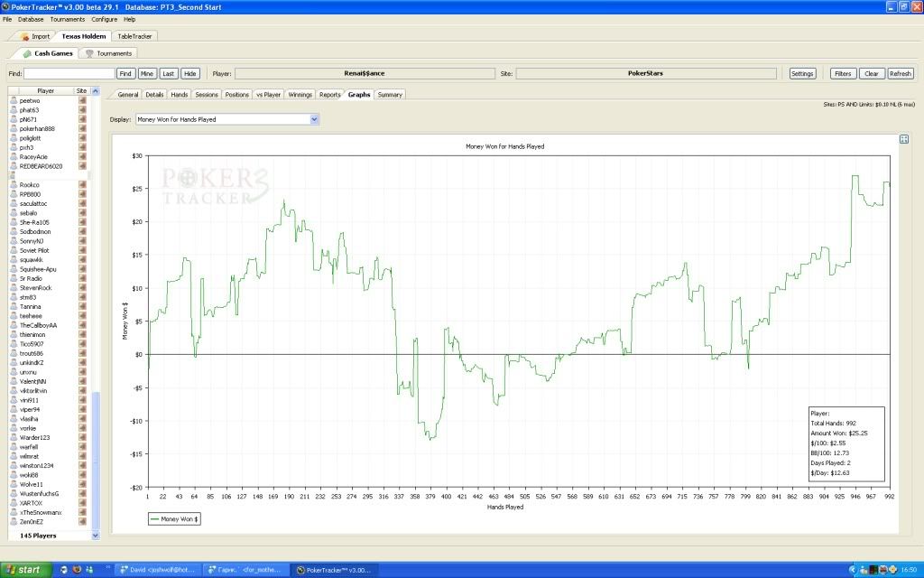Click the Windows Start button
The height and width of the screenshot is (578, 924).
coord(24,570)
